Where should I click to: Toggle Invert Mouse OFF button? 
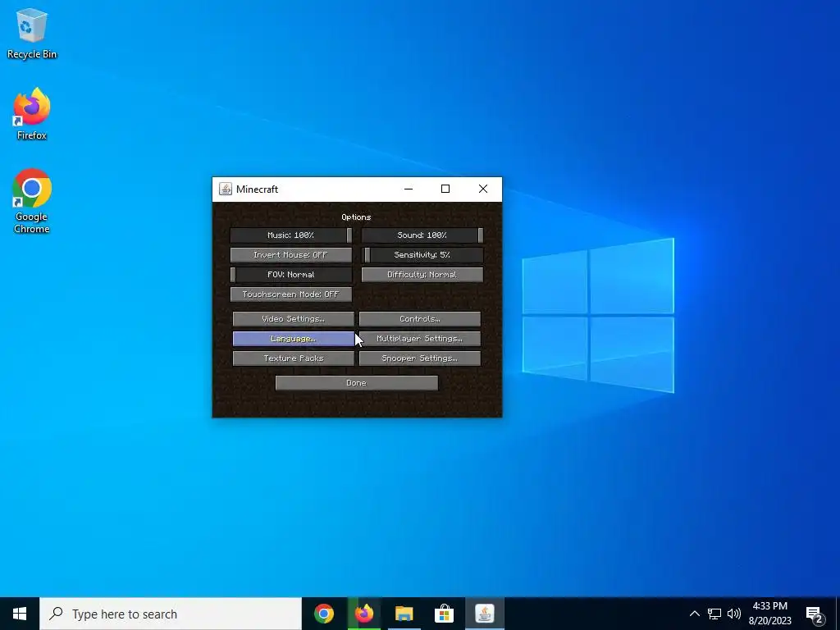pyautogui.click(x=291, y=255)
